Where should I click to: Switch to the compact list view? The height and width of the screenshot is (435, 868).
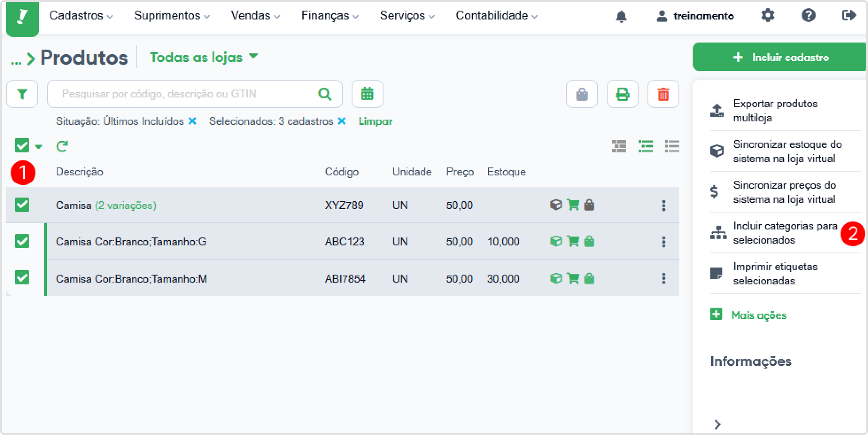(x=672, y=146)
